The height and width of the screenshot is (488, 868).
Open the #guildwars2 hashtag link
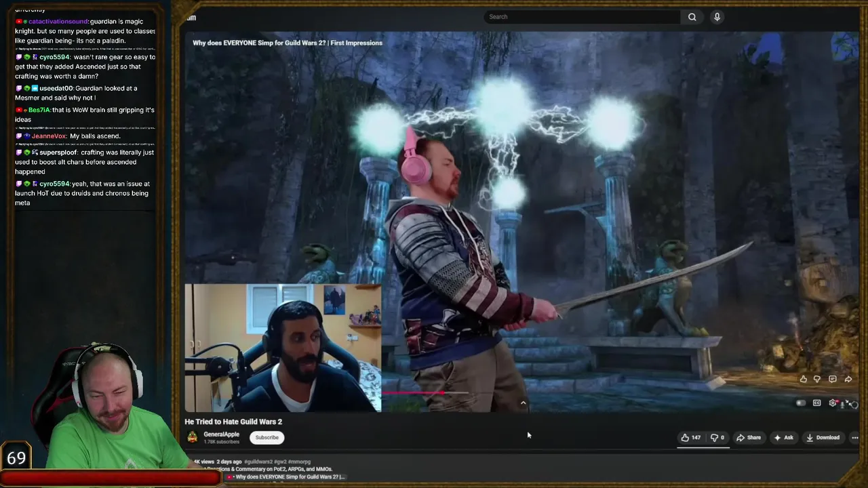260,462
